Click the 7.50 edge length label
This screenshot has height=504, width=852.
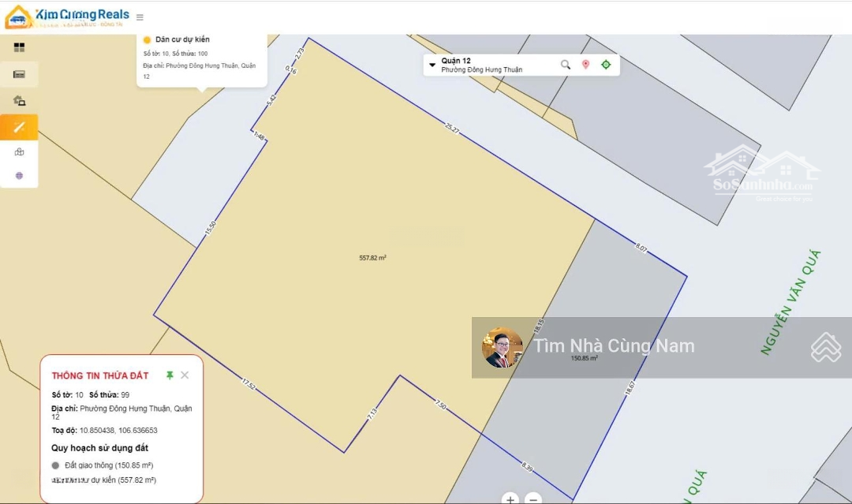pyautogui.click(x=441, y=405)
